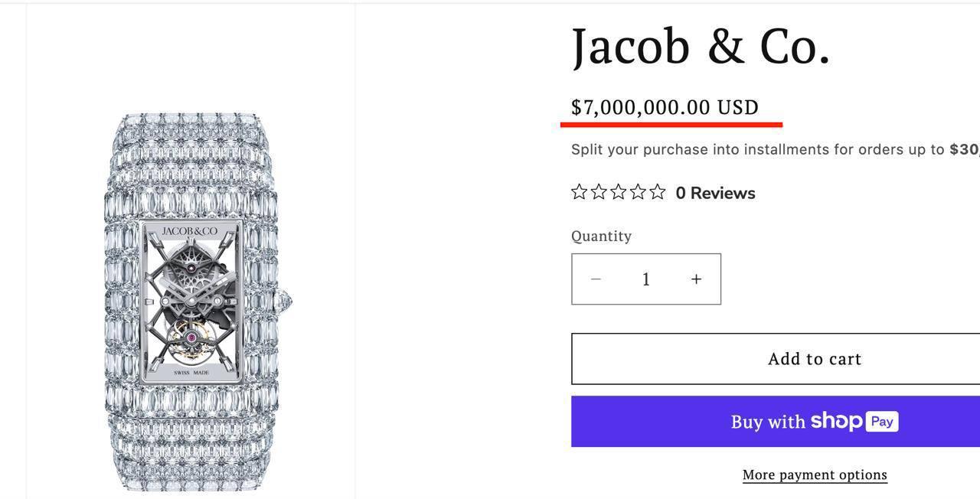
Task: Open the 0 Reviews link
Action: coord(715,193)
